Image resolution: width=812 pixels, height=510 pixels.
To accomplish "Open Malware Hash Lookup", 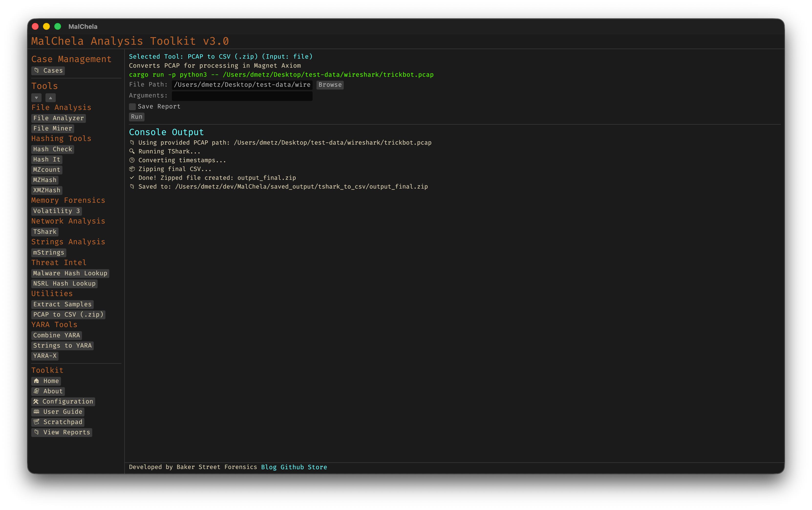I will click(70, 273).
